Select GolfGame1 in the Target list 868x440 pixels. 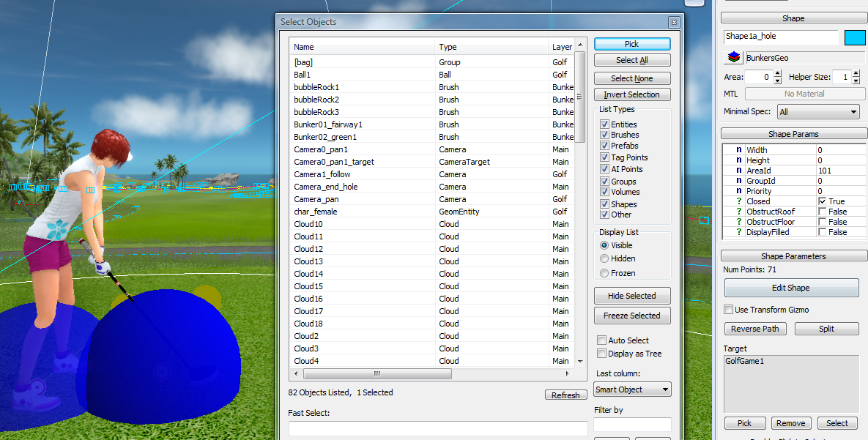tap(744, 361)
